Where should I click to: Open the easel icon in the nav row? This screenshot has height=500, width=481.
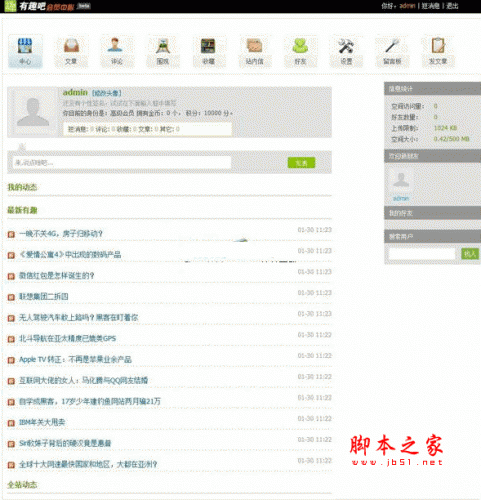(163, 46)
